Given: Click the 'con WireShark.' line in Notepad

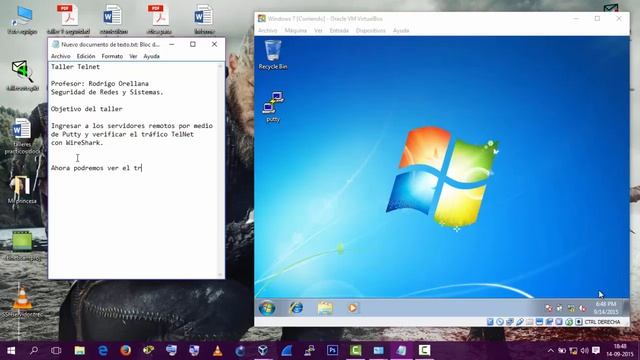Looking at the screenshot, I should pos(77,143).
